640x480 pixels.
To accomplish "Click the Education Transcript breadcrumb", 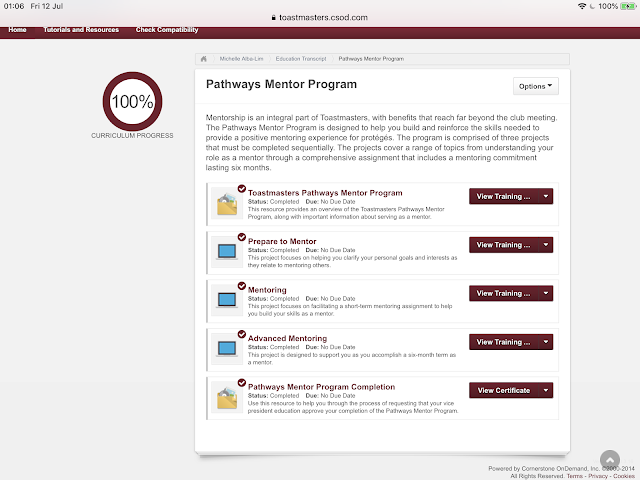I will tap(301, 59).
